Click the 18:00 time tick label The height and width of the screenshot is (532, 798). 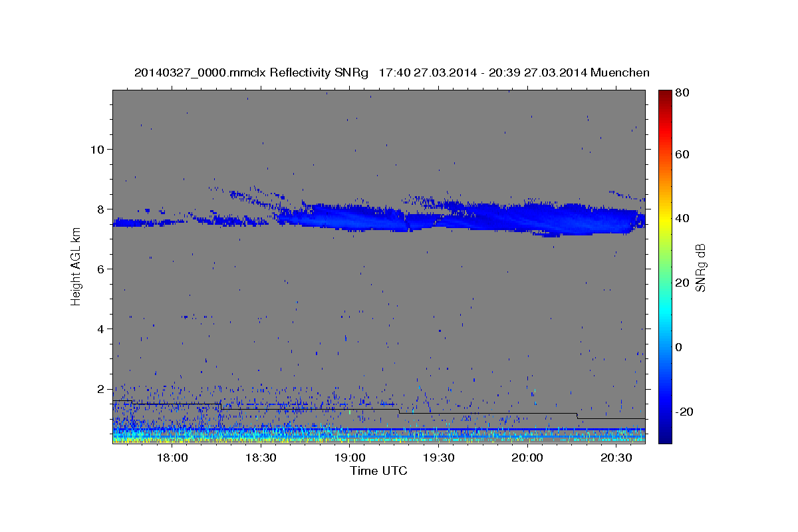(172, 458)
